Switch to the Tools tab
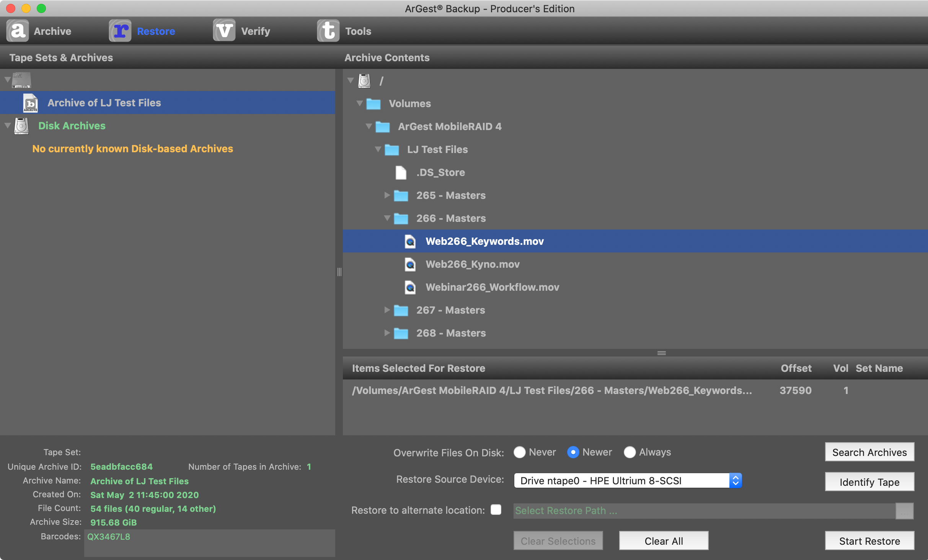928x560 pixels. pyautogui.click(x=344, y=31)
